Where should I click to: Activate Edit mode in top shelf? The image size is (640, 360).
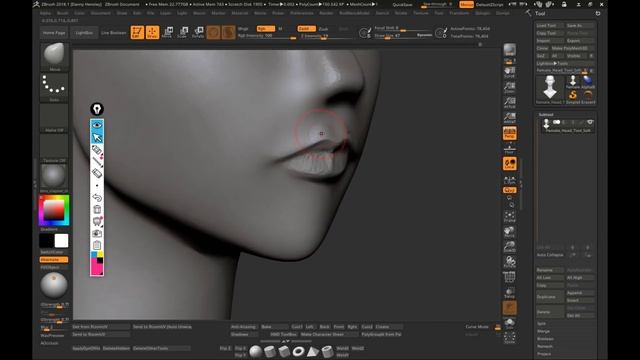coord(137,32)
